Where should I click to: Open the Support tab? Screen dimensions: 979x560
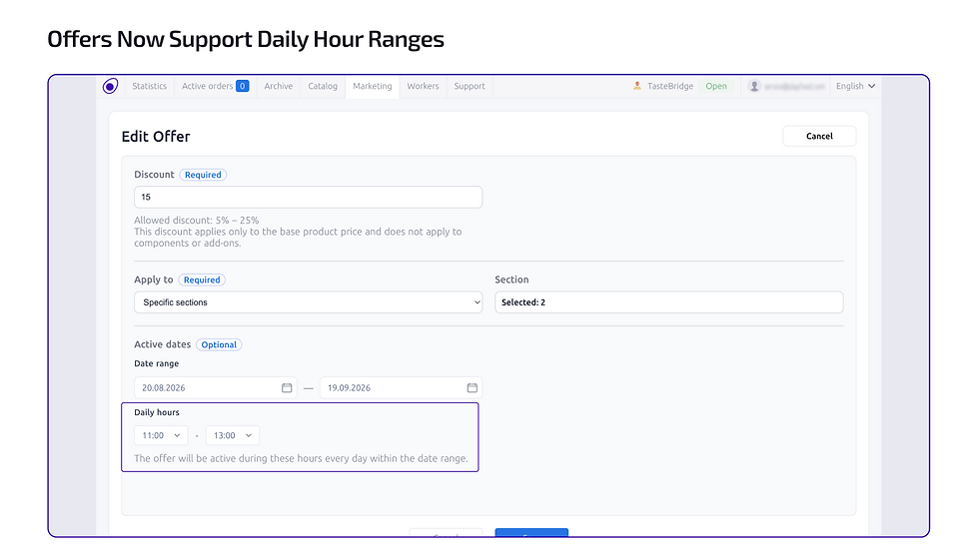pos(470,86)
